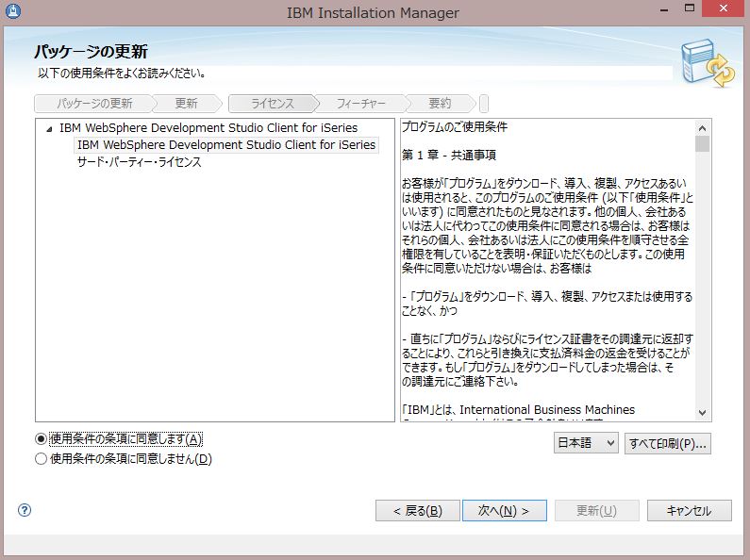Click the 戻る(B) back button
This screenshot has height=560, width=750.
pos(418,511)
